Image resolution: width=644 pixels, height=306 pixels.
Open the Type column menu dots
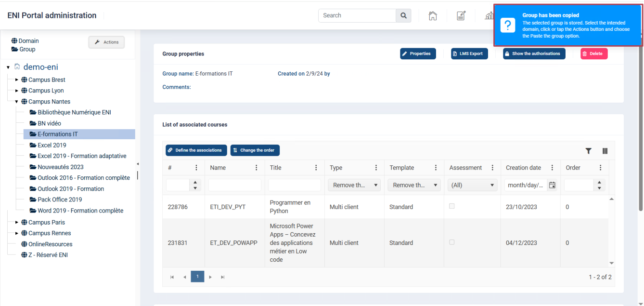coord(376,168)
